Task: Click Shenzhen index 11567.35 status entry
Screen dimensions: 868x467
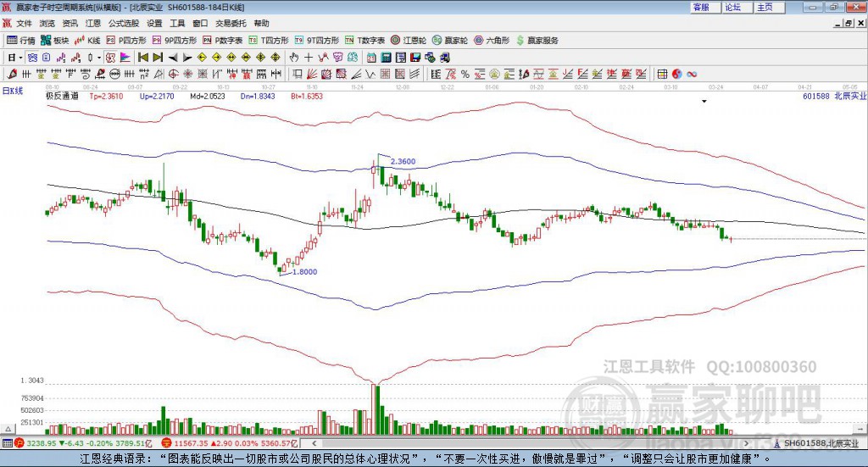Action: tap(230, 443)
